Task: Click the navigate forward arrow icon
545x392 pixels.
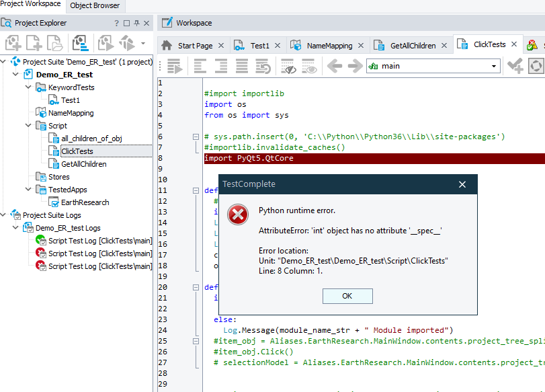Action: (353, 66)
